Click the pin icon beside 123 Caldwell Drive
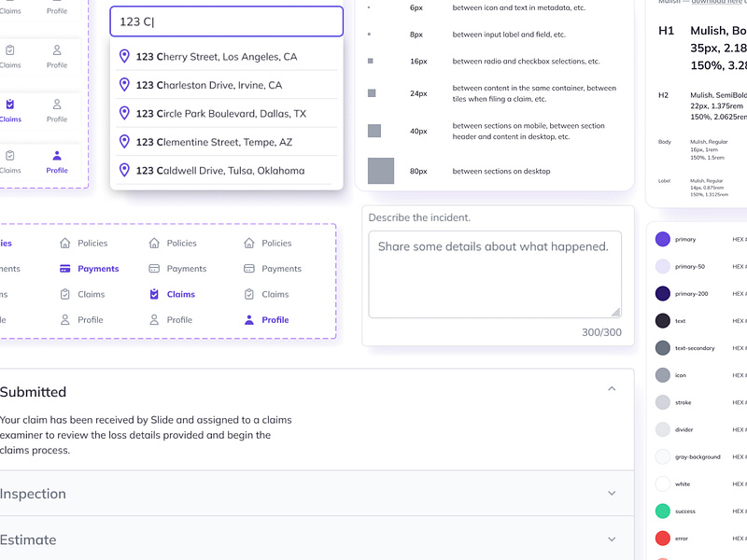The width and height of the screenshot is (747, 560). (x=124, y=171)
